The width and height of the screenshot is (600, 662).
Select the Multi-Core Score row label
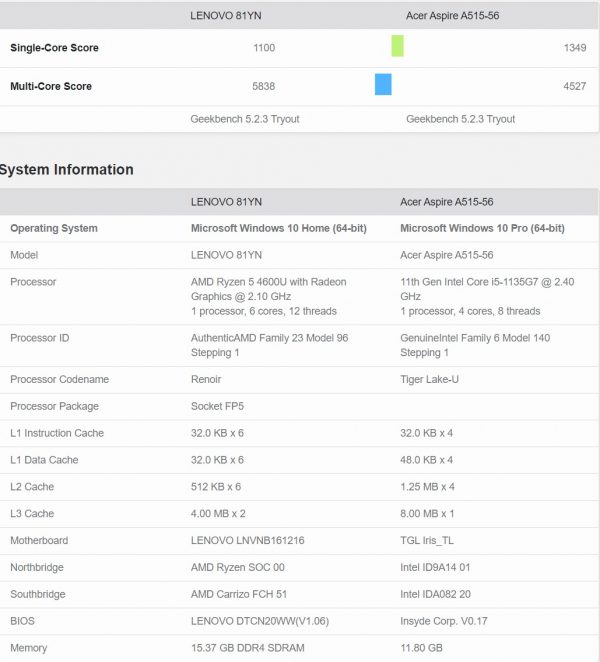51,87
